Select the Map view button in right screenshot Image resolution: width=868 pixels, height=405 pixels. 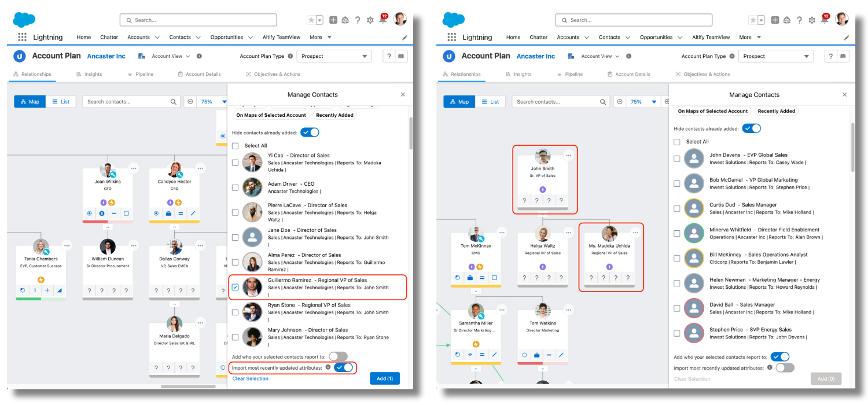(459, 101)
